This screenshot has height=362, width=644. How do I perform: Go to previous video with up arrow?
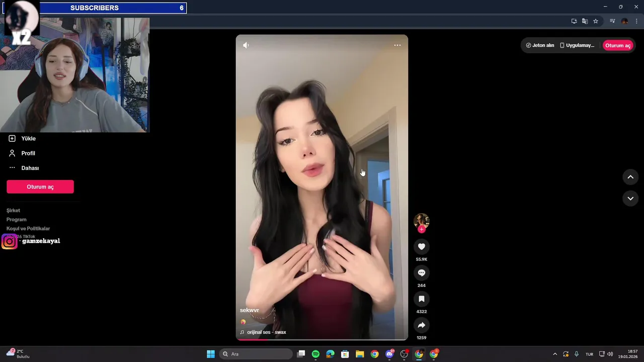tap(630, 177)
